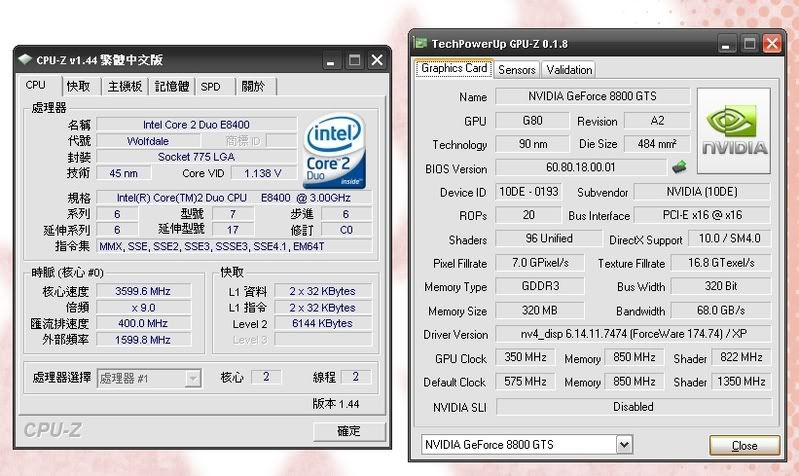
Task: Click the Name field NVIDIA GeForce 8800 GTS
Action: [592, 96]
